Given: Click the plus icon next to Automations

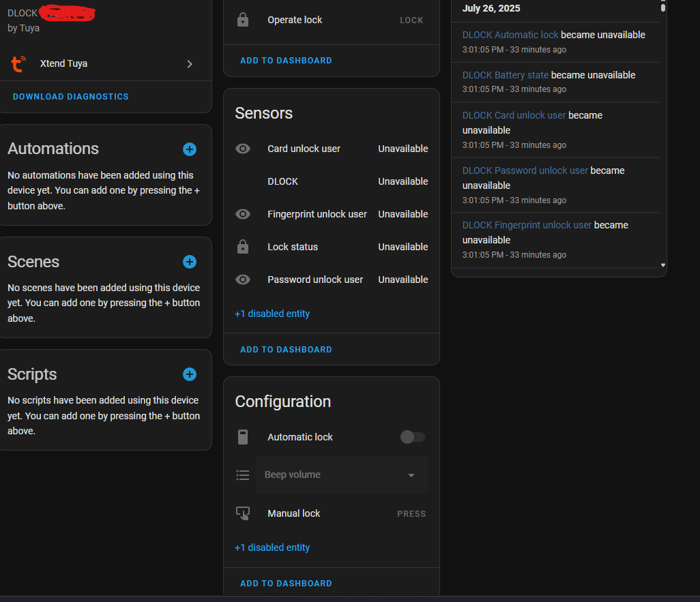Looking at the screenshot, I should pos(190,149).
